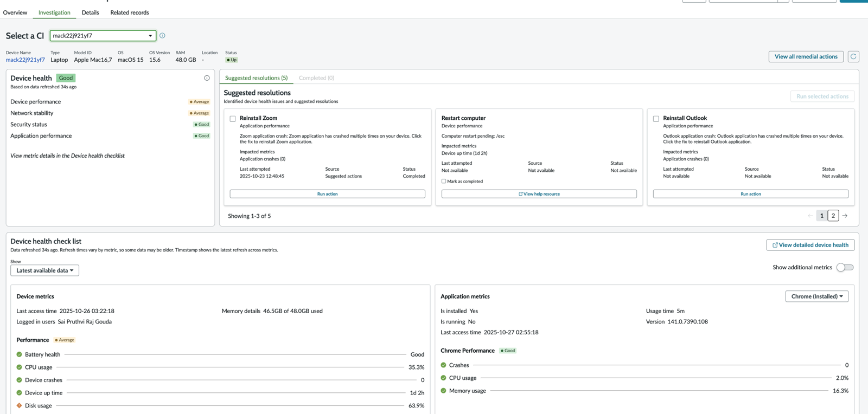Click Device last access time 2025-10-26 03:22:18
The height and width of the screenshot is (414, 868).
[x=87, y=311]
